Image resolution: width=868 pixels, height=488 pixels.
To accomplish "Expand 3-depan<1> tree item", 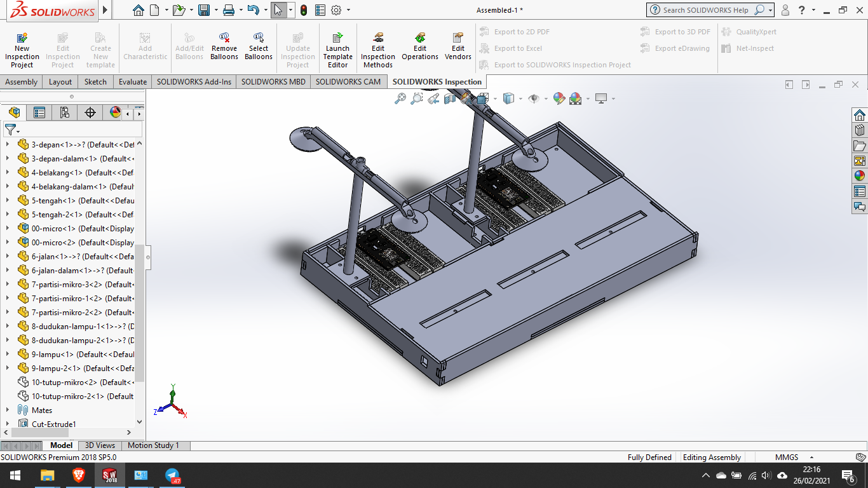I will (x=8, y=144).
